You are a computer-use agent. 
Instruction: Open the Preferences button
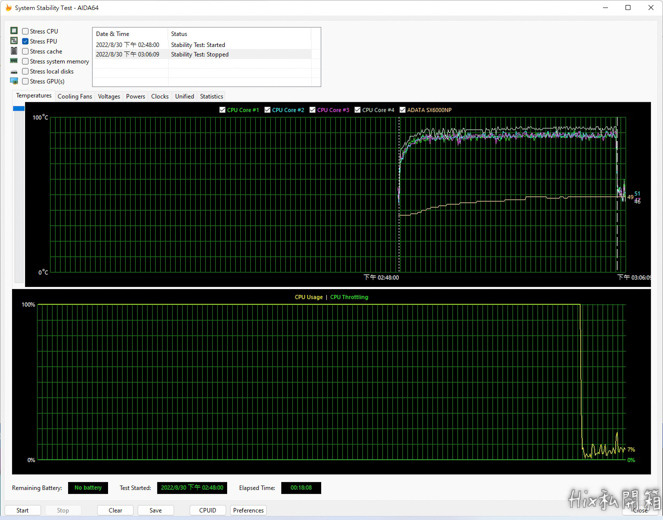click(x=248, y=510)
